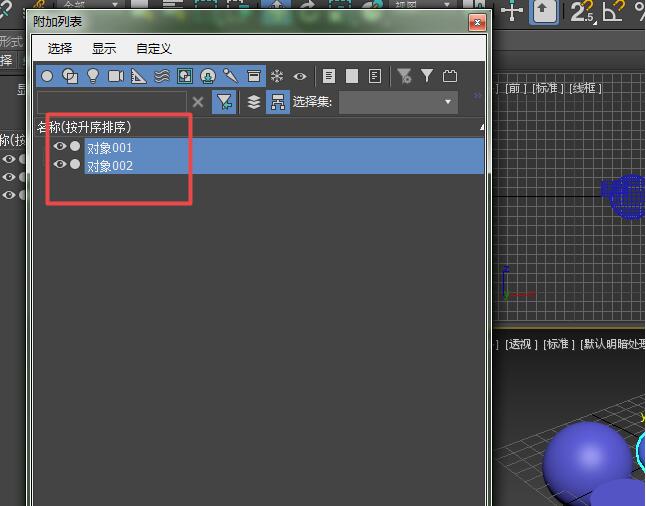Click the rightmost toolbar container icon
This screenshot has width=646, height=506.
coord(449,76)
